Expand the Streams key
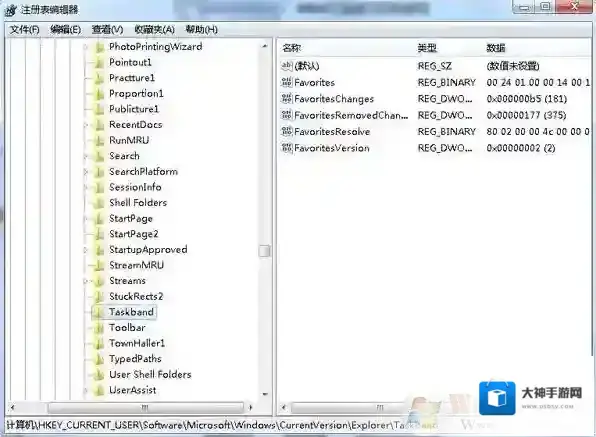The width and height of the screenshot is (596, 437). point(86,281)
